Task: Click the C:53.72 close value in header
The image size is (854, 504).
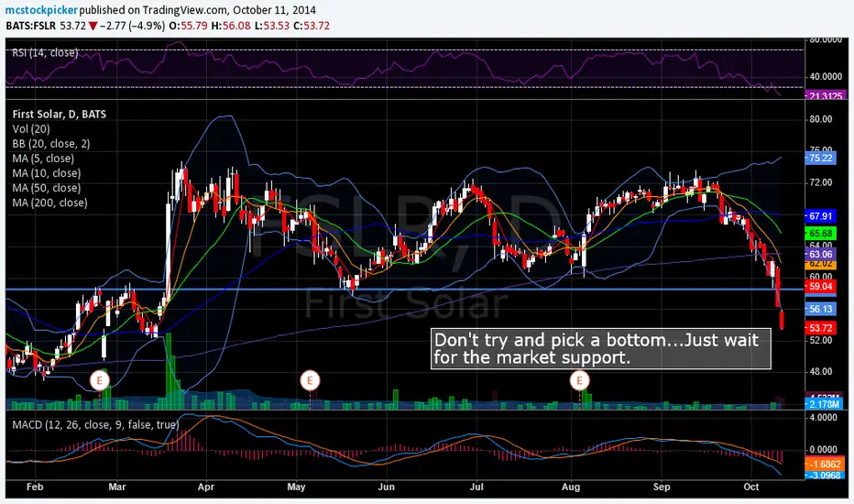Action: pos(312,26)
